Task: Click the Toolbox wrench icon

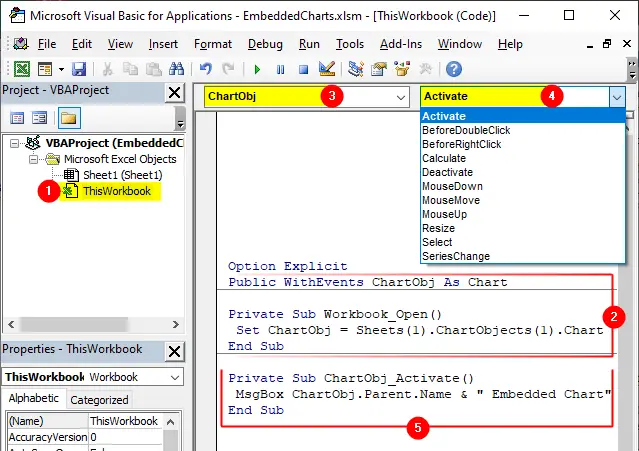Action: 425,69
